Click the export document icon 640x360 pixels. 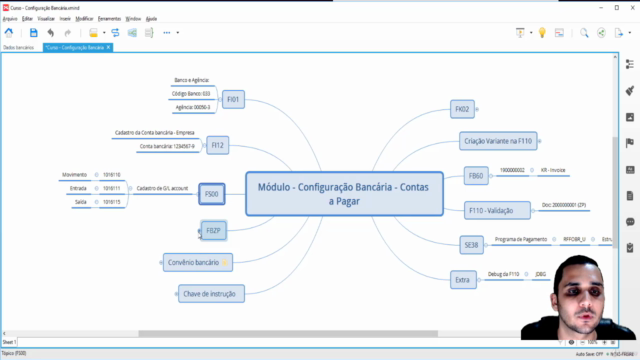619,33
